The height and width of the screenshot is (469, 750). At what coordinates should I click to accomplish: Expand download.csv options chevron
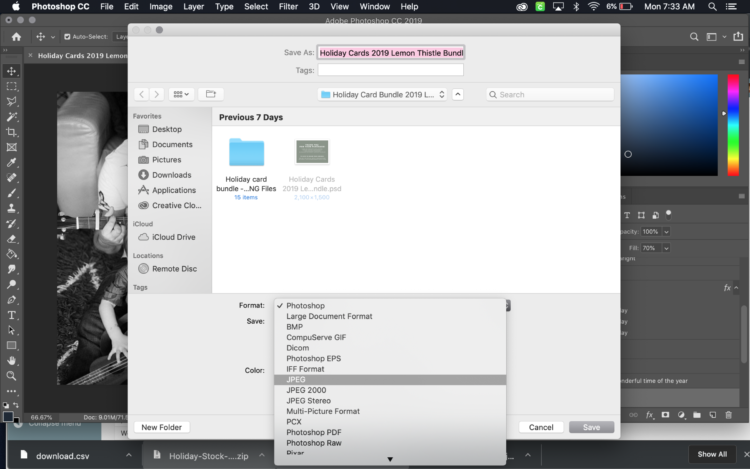(129, 455)
